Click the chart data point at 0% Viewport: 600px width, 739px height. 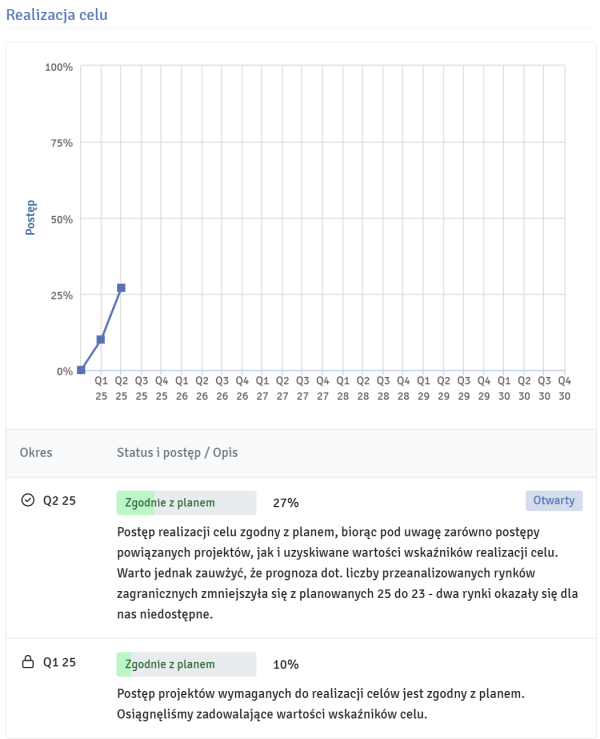(x=81, y=370)
